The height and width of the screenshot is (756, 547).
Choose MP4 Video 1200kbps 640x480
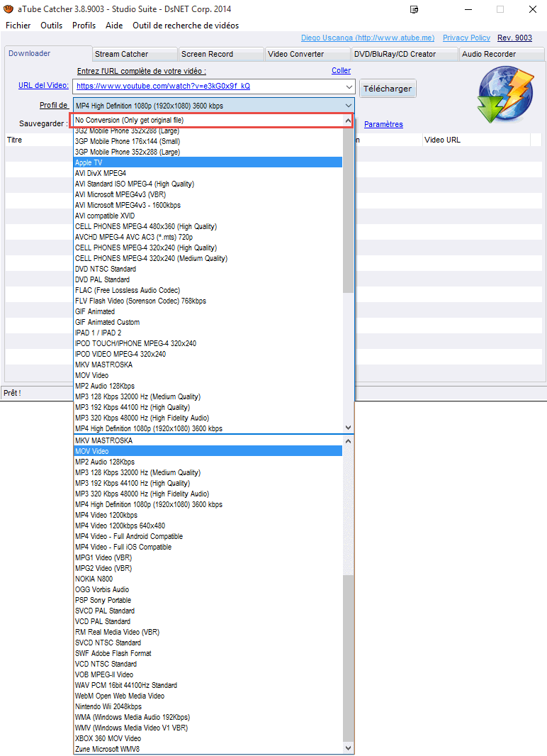(208, 526)
